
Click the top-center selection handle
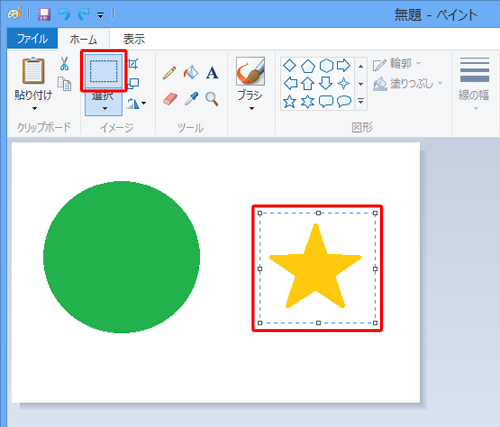tap(318, 213)
